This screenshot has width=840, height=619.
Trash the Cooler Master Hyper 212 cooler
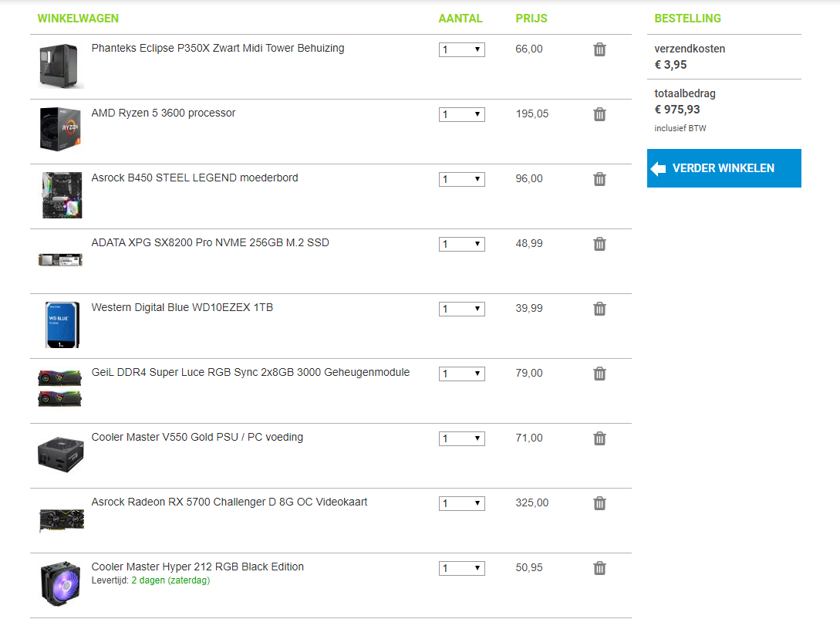599,568
